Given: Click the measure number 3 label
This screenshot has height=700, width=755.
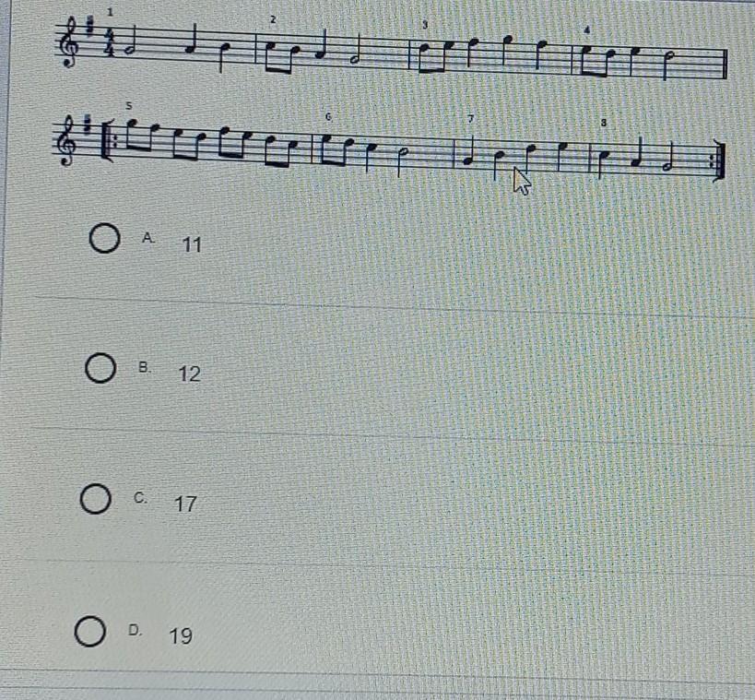Looking at the screenshot, I should (425, 25).
